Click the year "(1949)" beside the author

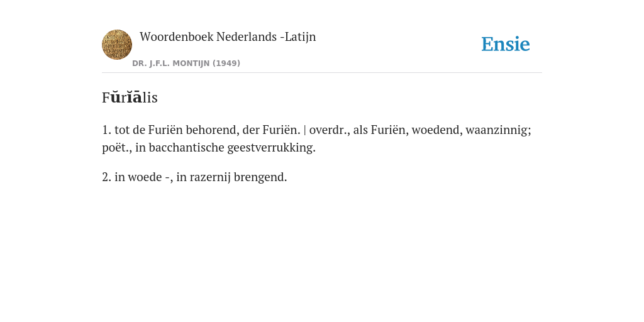pyautogui.click(x=226, y=64)
